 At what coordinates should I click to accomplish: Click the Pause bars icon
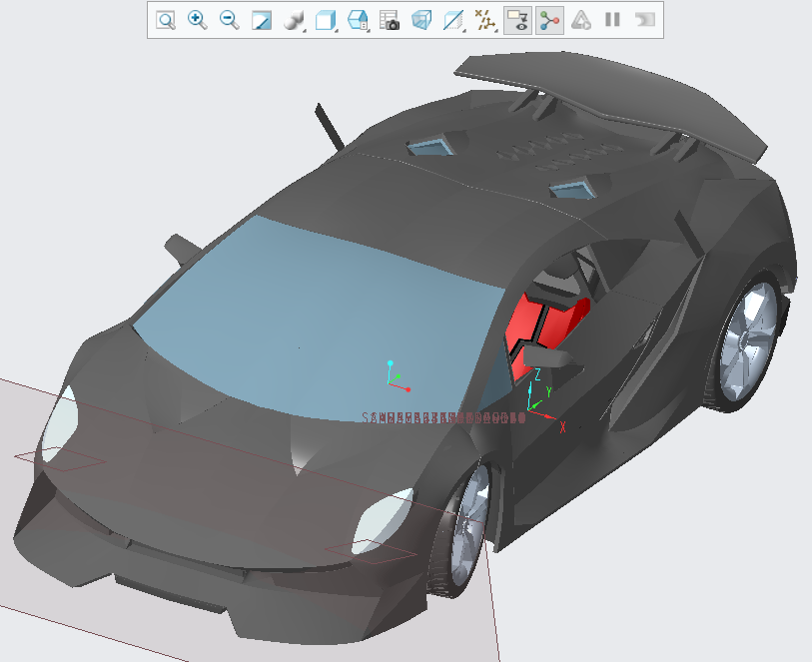pos(612,20)
